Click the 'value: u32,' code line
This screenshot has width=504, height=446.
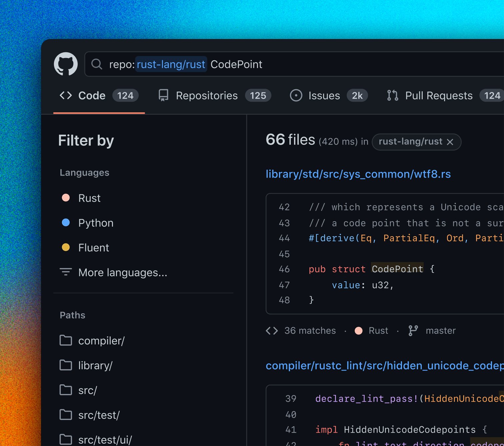(363, 285)
